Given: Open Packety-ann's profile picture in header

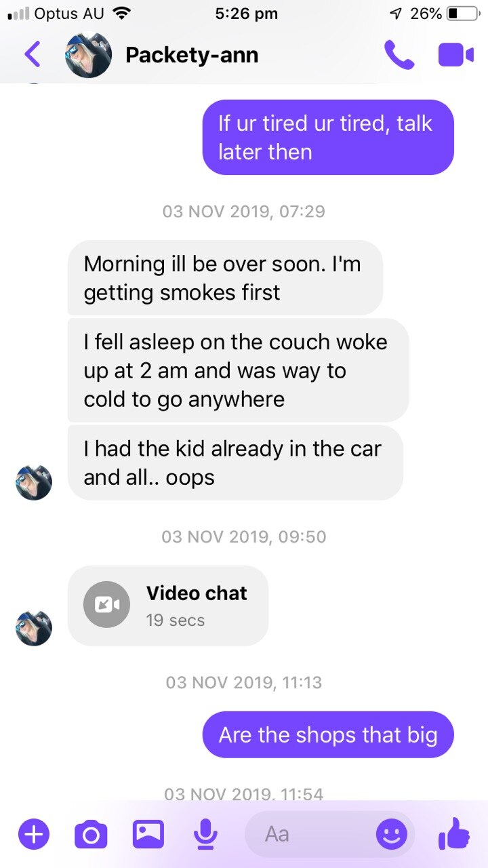Looking at the screenshot, I should pyautogui.click(x=88, y=55).
